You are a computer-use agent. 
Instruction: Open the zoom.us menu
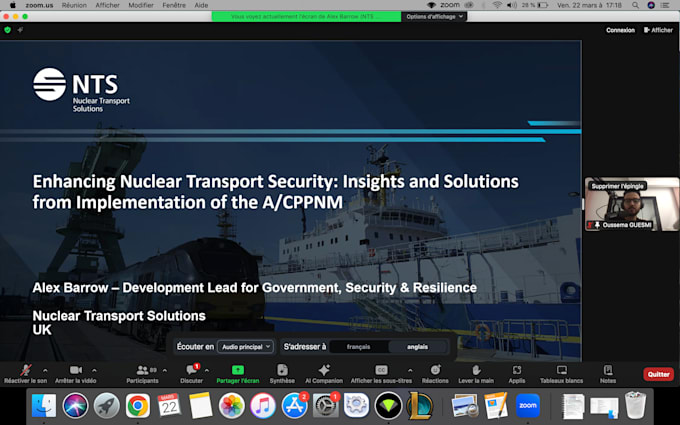[x=39, y=5]
